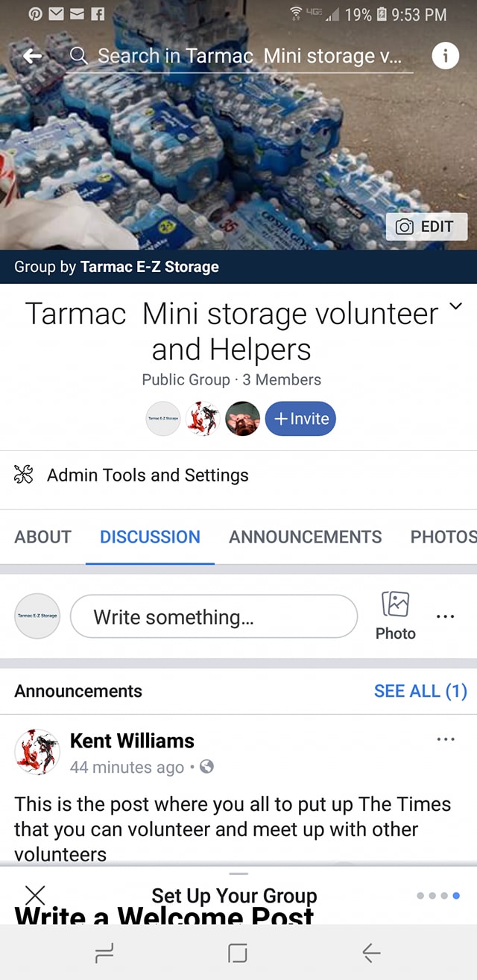This screenshot has width=477, height=980.
Task: Open Admin Tools and Settings
Action: 148,475
